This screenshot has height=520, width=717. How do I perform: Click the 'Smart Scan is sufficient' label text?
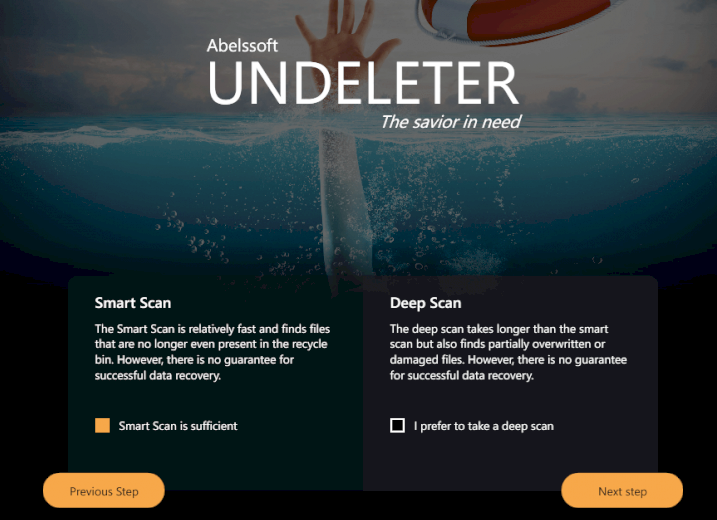click(178, 426)
